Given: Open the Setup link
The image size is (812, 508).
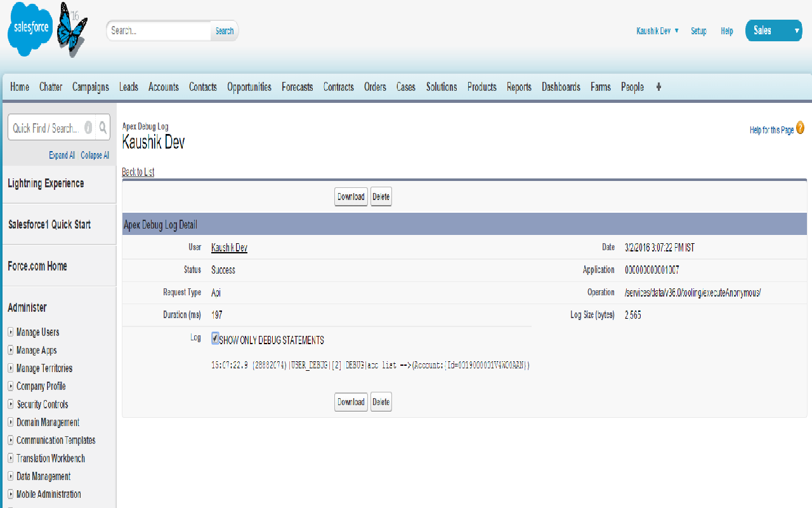Looking at the screenshot, I should (698, 30).
